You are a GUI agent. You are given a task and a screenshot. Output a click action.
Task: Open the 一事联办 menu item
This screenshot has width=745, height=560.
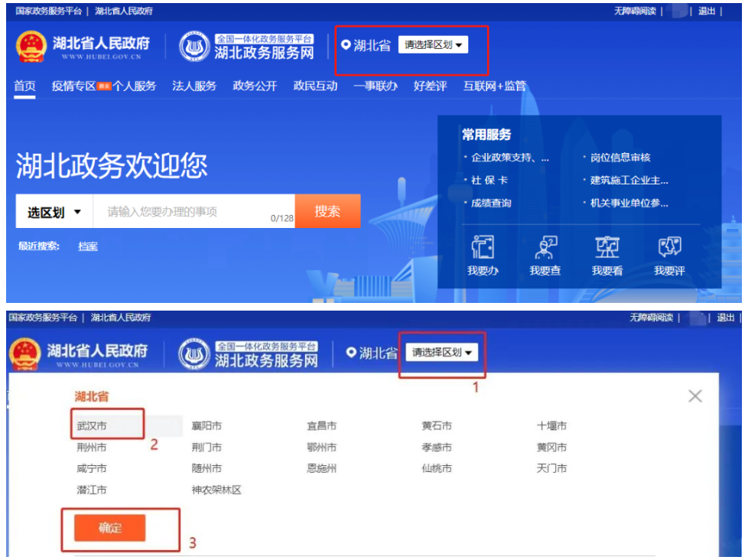(376, 86)
